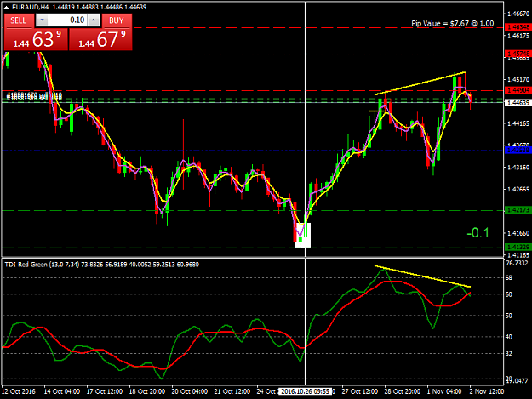Click the sell order label on chart
This screenshot has width=532, height=399.
(34, 96)
